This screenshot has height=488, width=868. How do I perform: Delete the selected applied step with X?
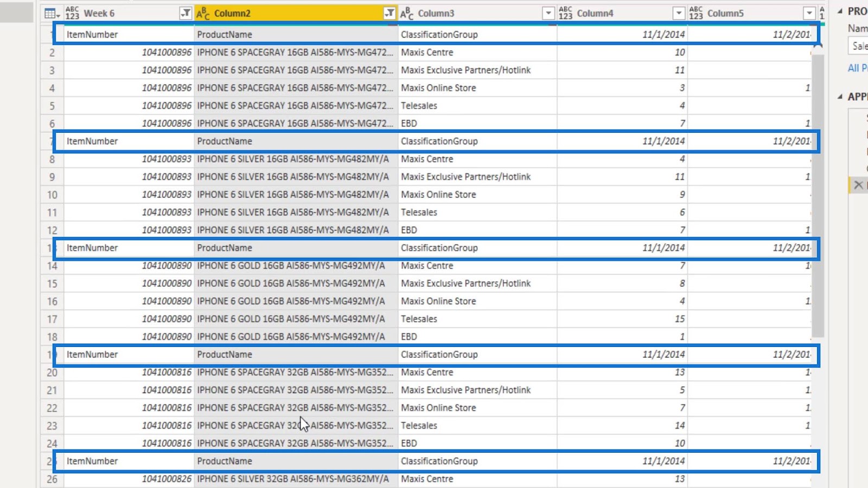pos(858,185)
